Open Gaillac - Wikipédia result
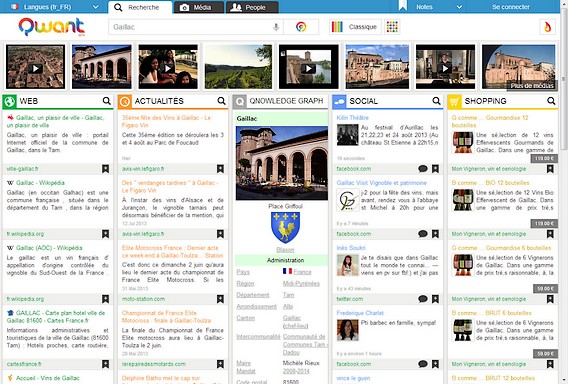 [x=40, y=183]
